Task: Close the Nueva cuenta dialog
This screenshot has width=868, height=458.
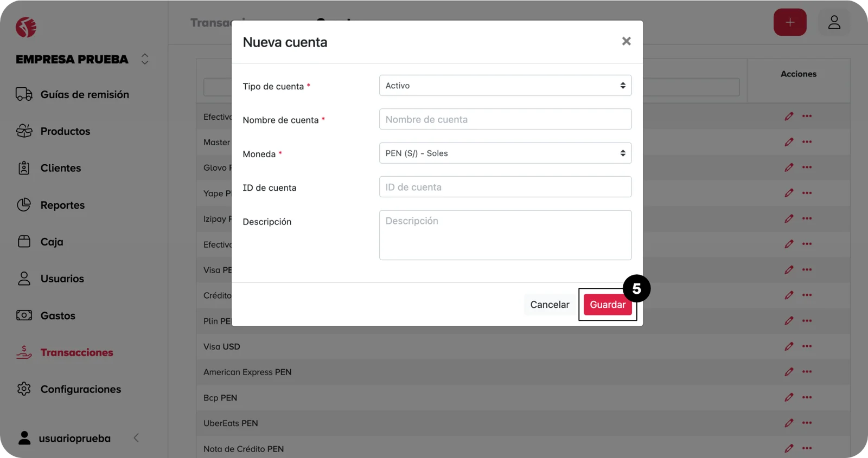Action: (626, 41)
